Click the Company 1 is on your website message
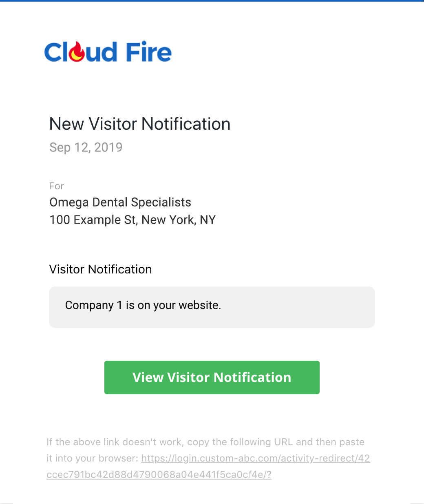Screen dimensions: 424x504 point(143,305)
